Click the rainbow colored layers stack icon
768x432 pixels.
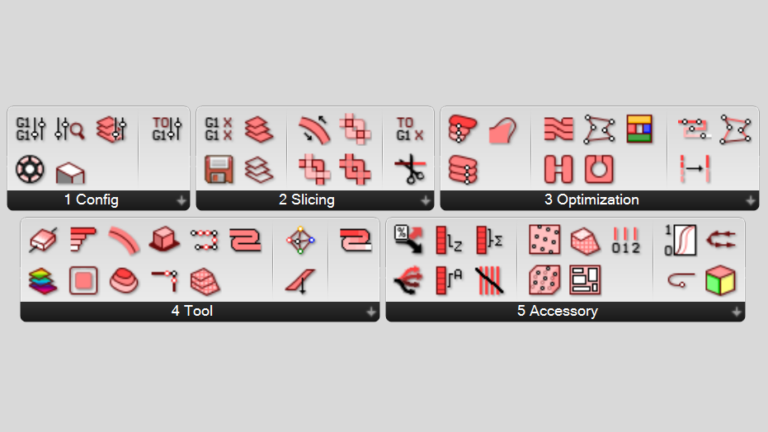click(x=43, y=281)
